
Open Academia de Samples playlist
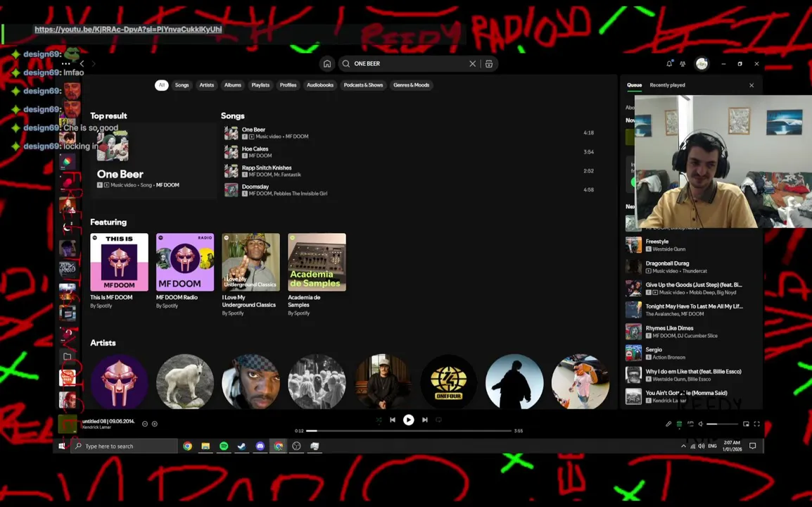317,275
